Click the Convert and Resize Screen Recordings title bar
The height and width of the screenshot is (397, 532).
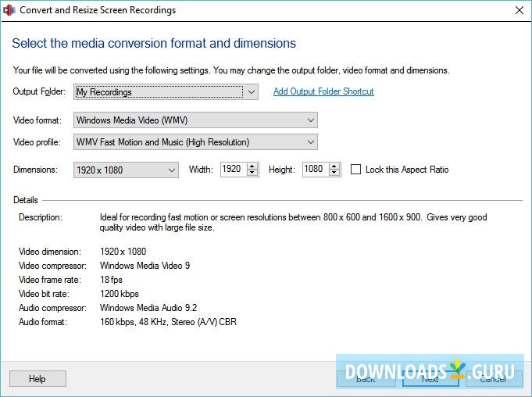click(234, 10)
